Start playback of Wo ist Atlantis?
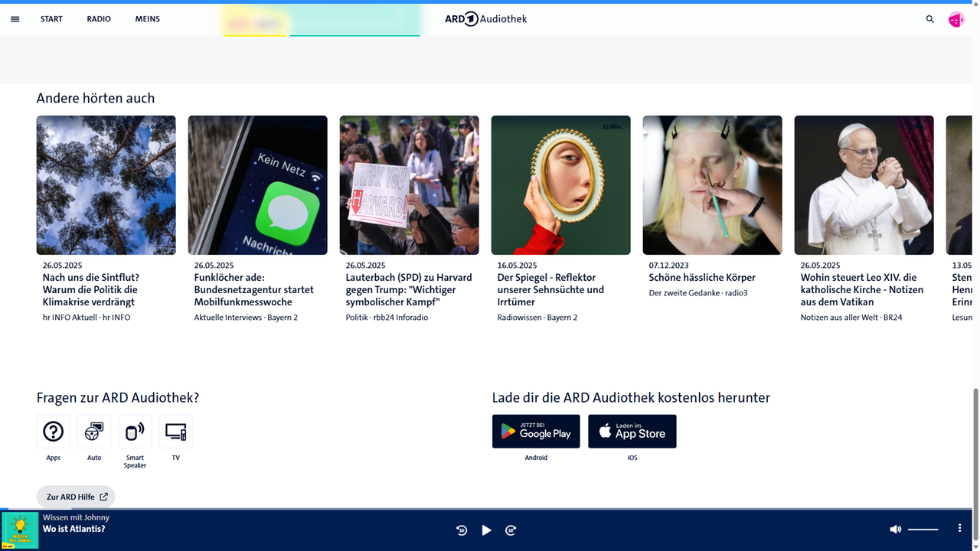 point(486,530)
